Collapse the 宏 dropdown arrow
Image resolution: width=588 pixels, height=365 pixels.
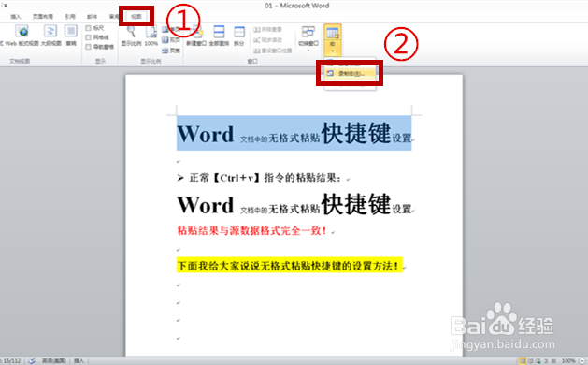click(x=333, y=51)
